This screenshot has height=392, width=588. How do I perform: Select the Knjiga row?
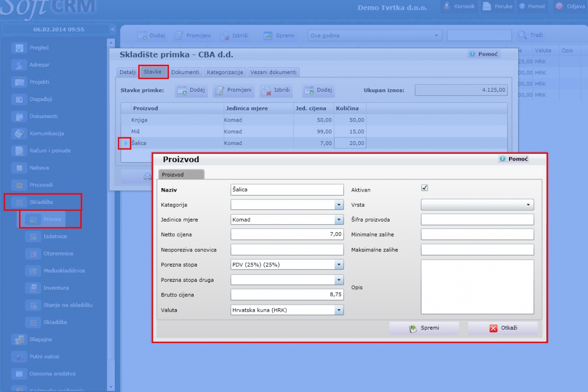tap(314, 120)
